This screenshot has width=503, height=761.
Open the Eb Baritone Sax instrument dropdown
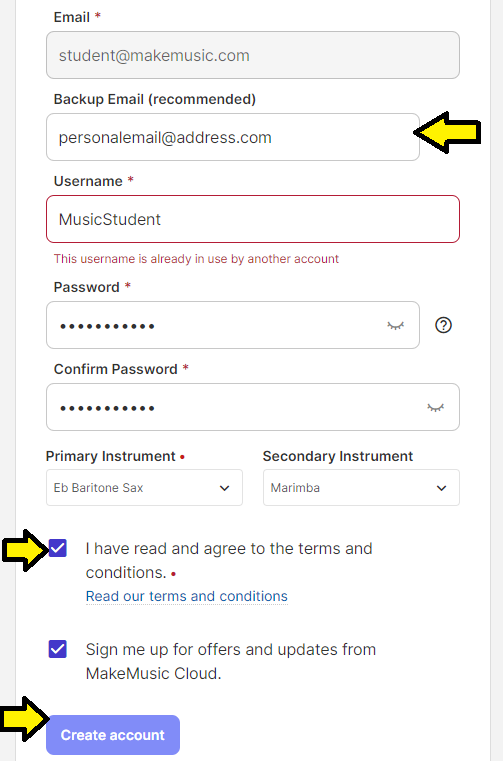click(144, 487)
